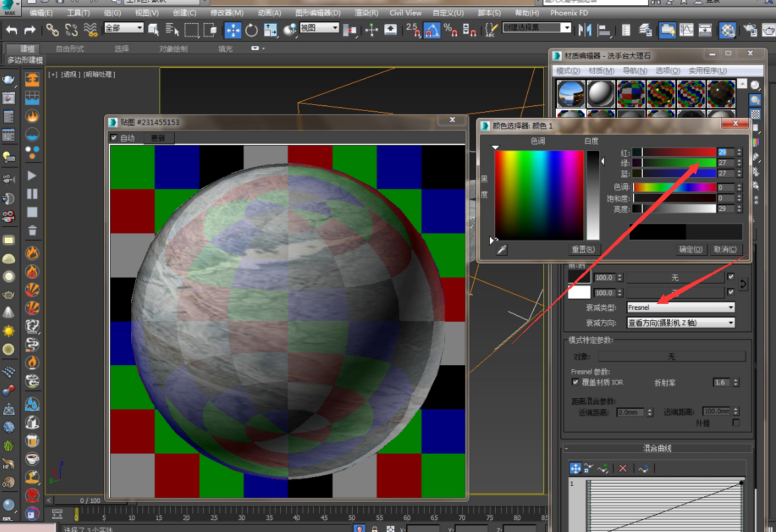Click the white side color swatch
Image resolution: width=776 pixels, height=532 pixels.
[579, 293]
